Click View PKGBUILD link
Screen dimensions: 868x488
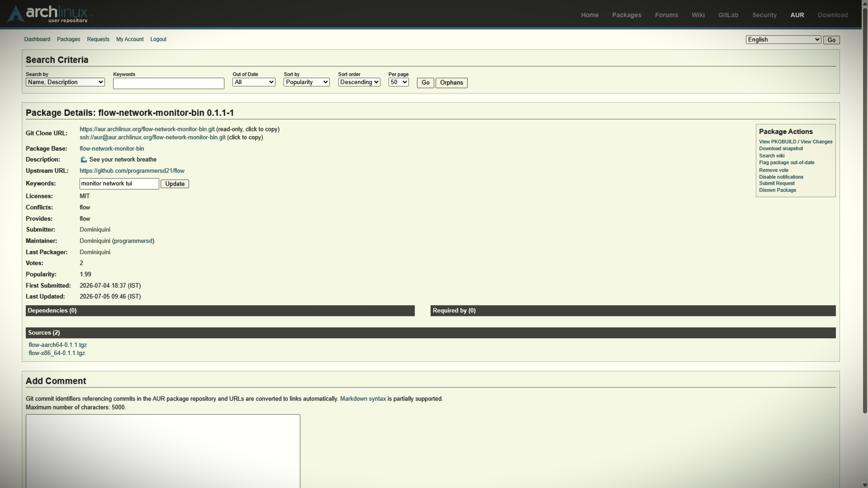click(x=778, y=142)
